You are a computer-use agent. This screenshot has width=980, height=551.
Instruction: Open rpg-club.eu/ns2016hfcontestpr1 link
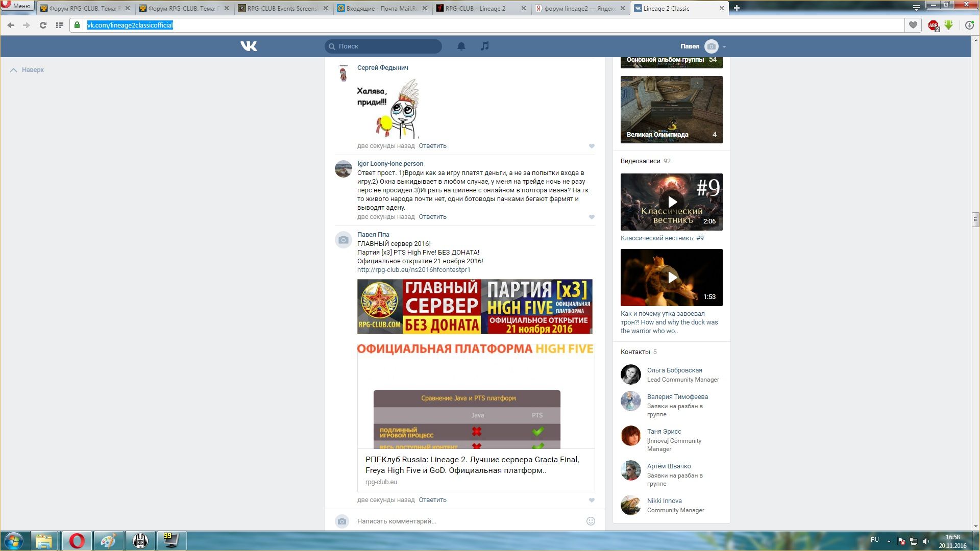tap(413, 270)
